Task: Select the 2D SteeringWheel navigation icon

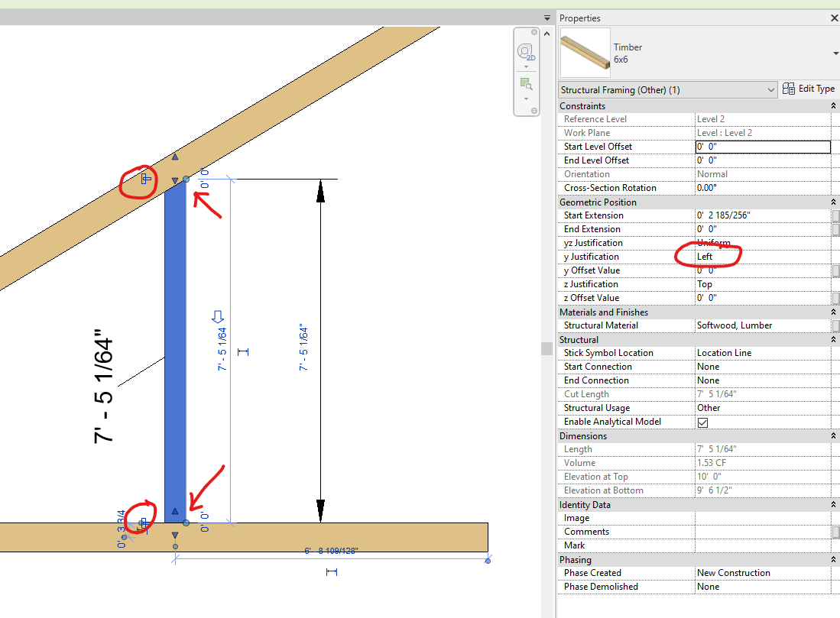Action: point(526,51)
